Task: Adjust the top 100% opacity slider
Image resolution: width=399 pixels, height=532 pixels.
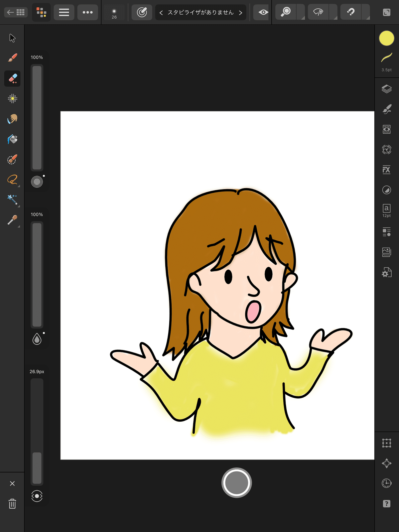Action: click(37, 117)
